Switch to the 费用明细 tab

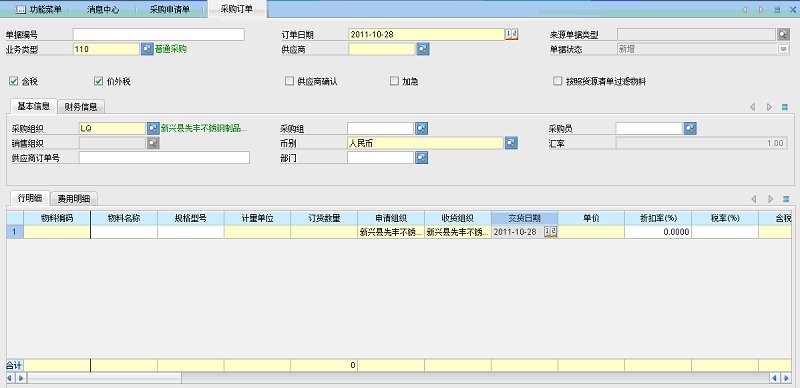[74, 199]
